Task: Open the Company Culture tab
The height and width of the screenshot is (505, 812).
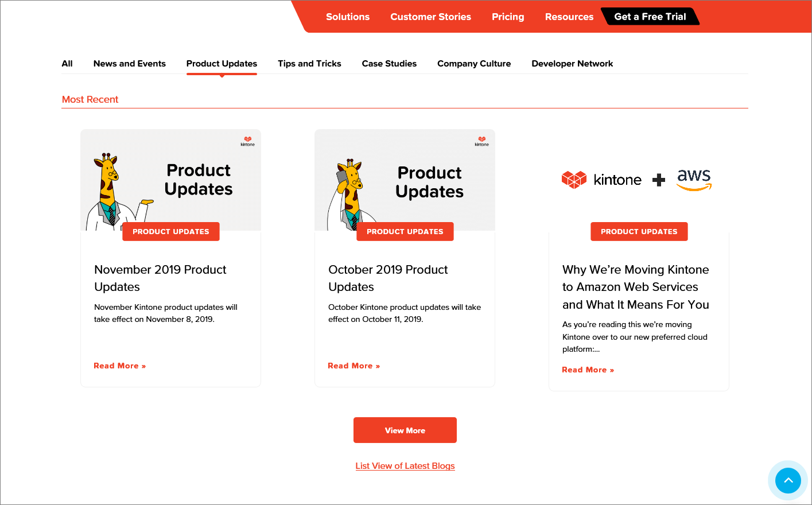Action: pyautogui.click(x=474, y=64)
